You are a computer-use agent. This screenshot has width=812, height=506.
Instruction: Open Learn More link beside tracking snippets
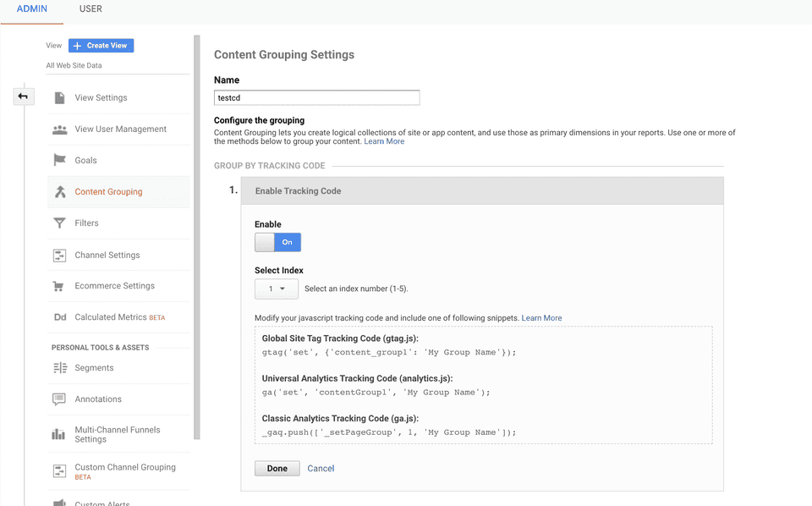click(x=541, y=318)
